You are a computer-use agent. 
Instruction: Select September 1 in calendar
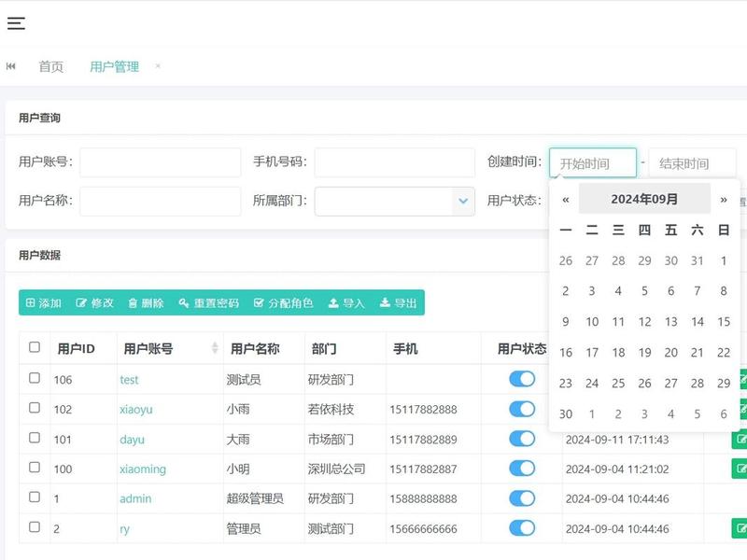(724, 260)
